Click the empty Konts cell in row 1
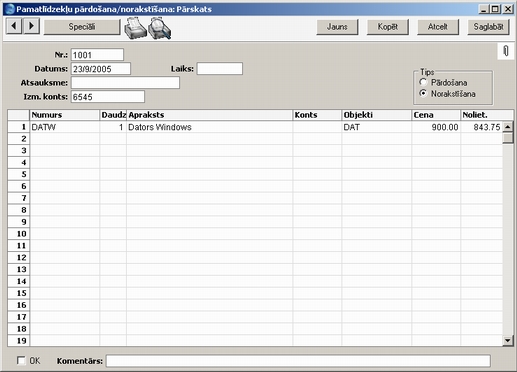517x372 pixels. click(x=317, y=127)
